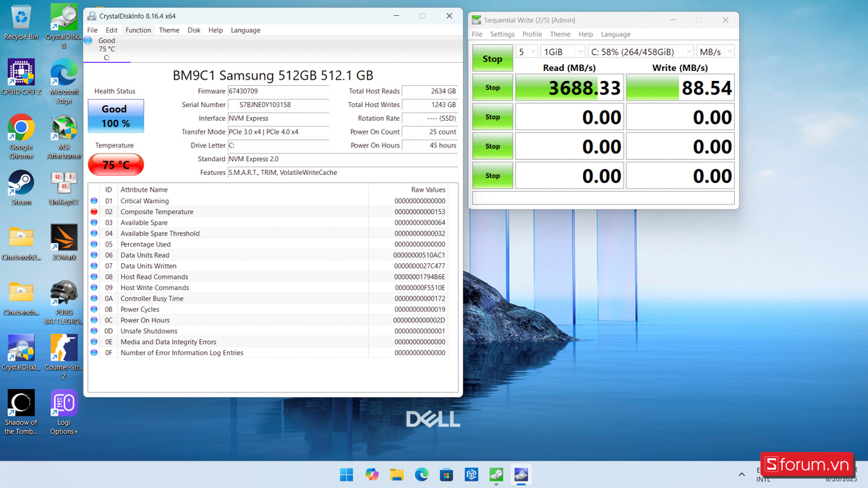Click Stop button next to 3688.33 result
The image size is (868, 488).
click(493, 87)
